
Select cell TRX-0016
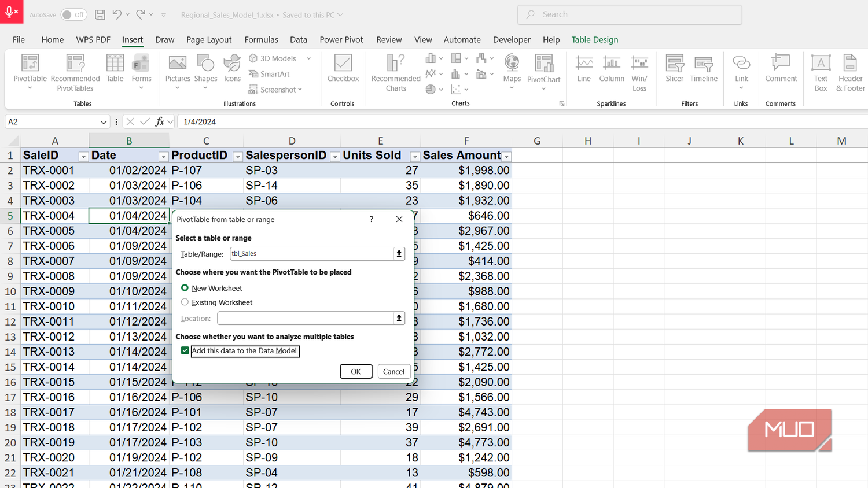[54, 397]
